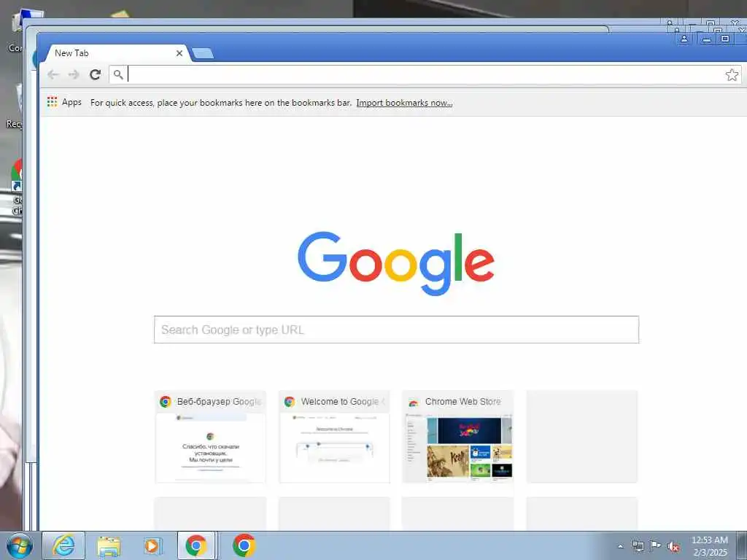Open the clock showing 12:53 AM
Screen dimensions: 747x560
point(709,546)
